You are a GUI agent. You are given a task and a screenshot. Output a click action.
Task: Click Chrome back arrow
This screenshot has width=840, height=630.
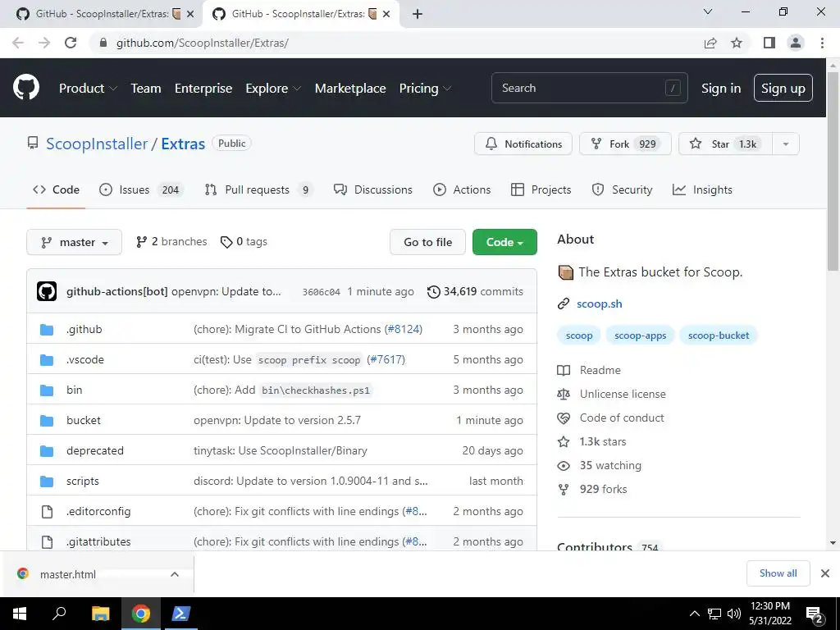pos(18,43)
